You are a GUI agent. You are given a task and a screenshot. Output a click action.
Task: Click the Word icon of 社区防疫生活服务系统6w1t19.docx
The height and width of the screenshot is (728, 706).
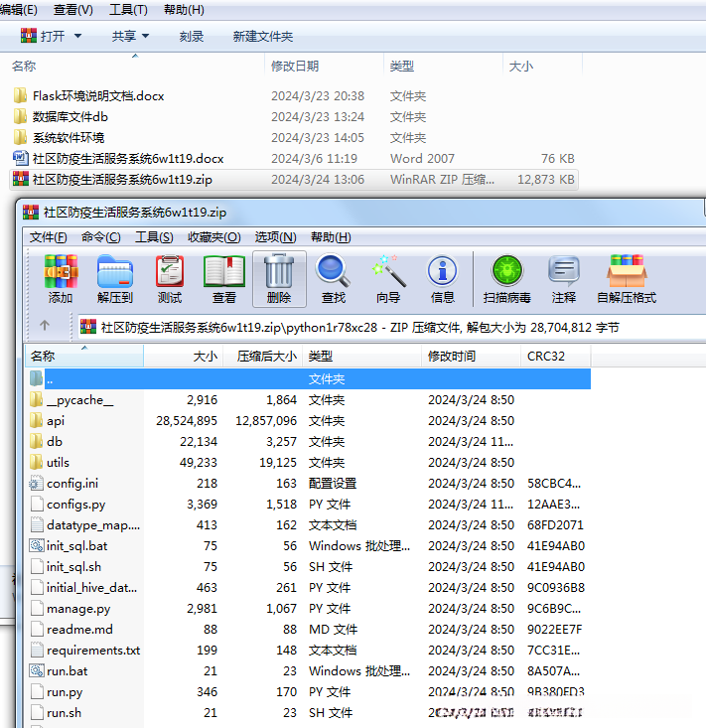click(x=20, y=158)
